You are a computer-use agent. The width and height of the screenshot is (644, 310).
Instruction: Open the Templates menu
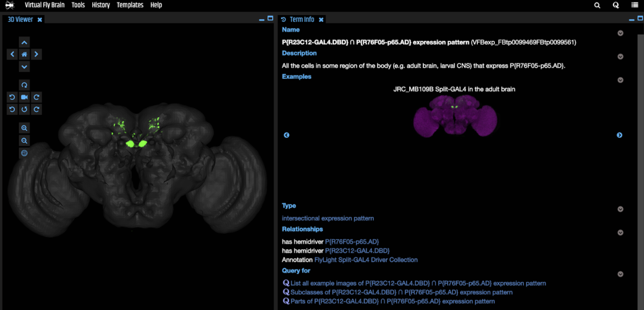pyautogui.click(x=129, y=5)
